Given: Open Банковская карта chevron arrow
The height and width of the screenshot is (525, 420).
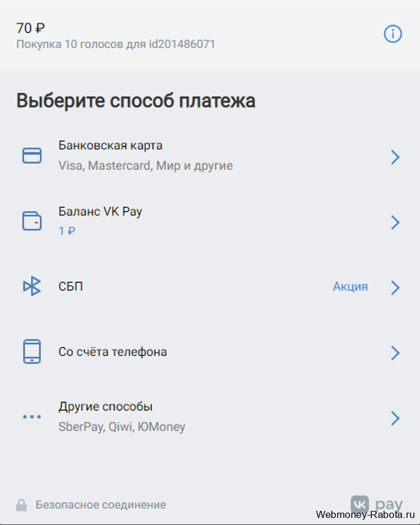Looking at the screenshot, I should tap(395, 157).
